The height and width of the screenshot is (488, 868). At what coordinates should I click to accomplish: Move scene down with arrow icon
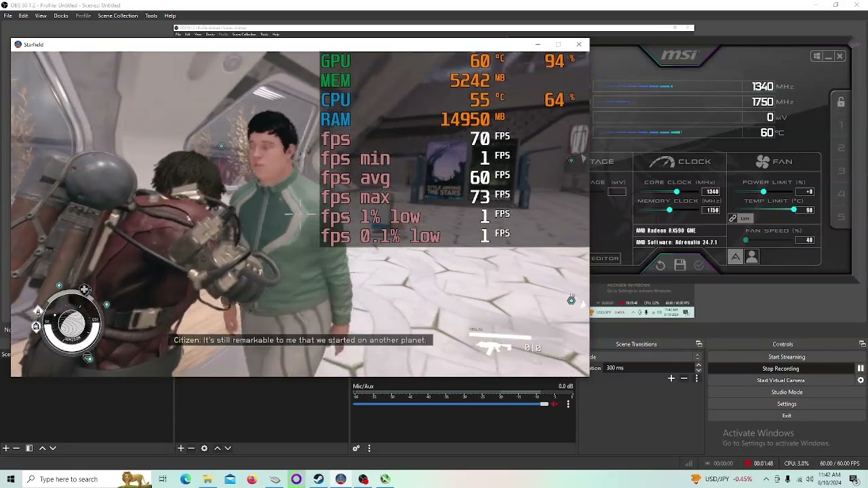tap(53, 448)
